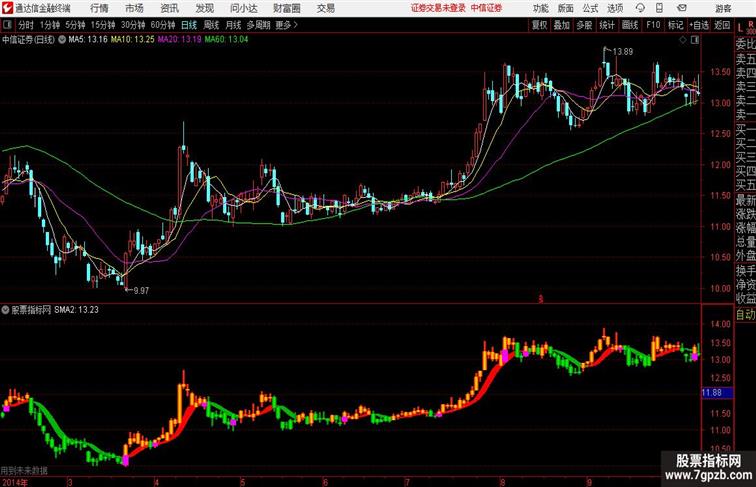Toggle the side panel icon left of 分时

coord(7,25)
